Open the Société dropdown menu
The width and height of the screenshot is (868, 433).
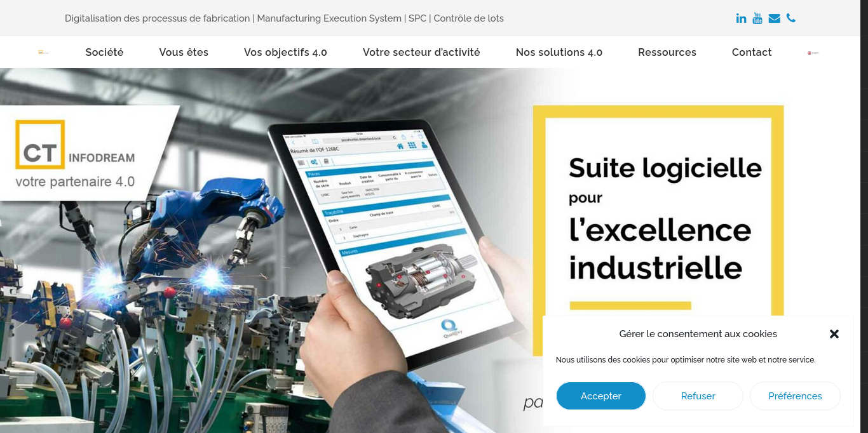(x=104, y=52)
